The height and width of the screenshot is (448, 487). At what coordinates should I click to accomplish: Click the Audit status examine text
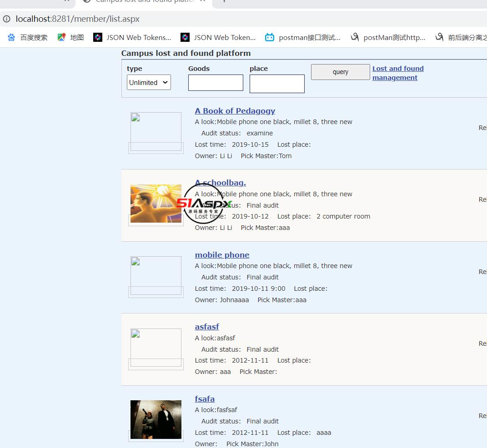point(237,134)
